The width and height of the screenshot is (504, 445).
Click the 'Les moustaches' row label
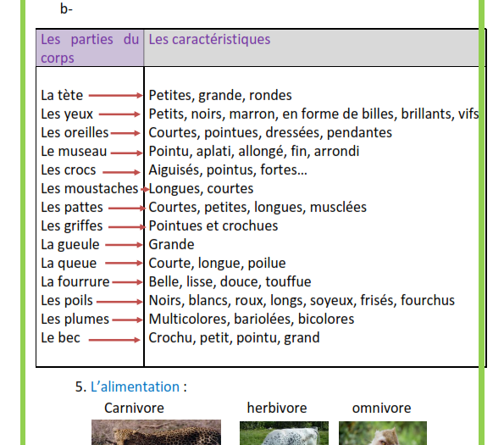tap(89, 189)
